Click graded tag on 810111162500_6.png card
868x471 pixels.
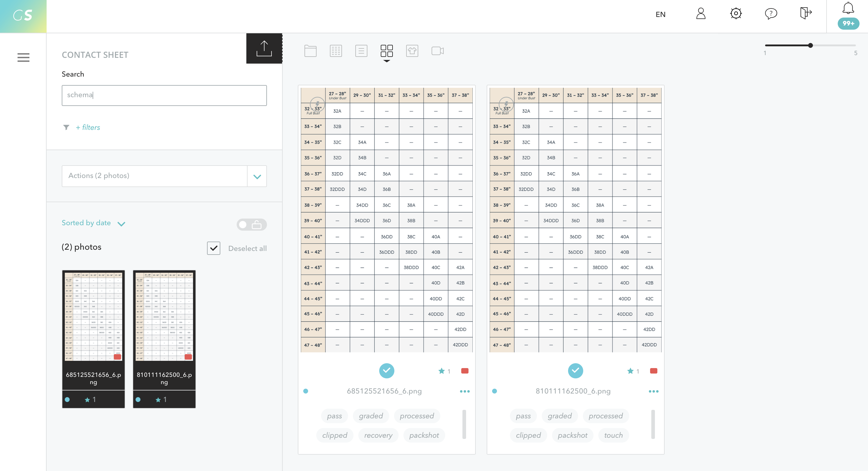559,416
